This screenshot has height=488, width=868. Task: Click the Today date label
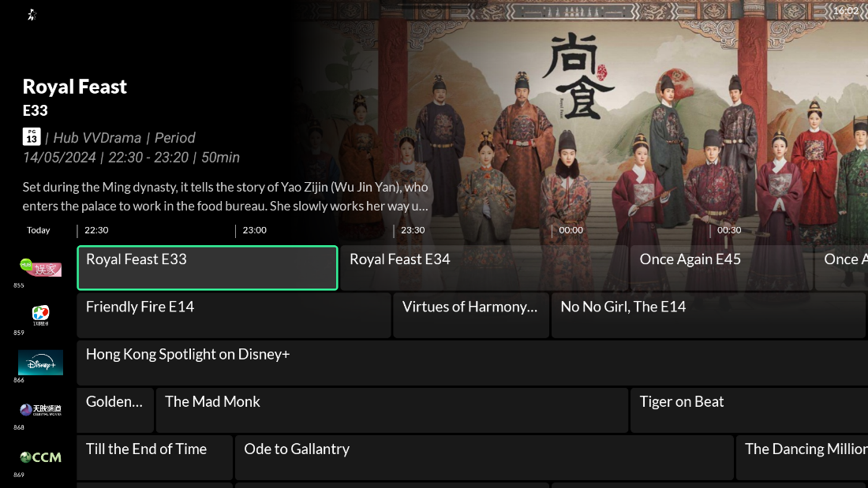click(x=38, y=230)
